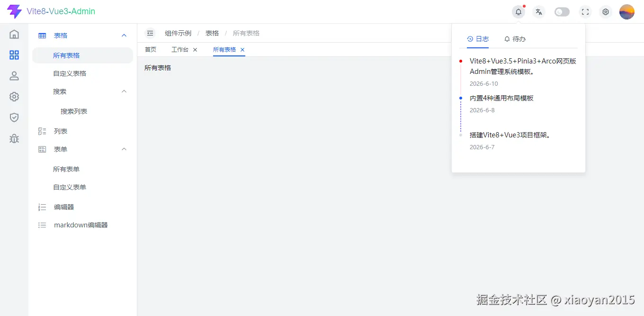
Task: Click the list icon beside 编辑器
Action: [x=42, y=207]
